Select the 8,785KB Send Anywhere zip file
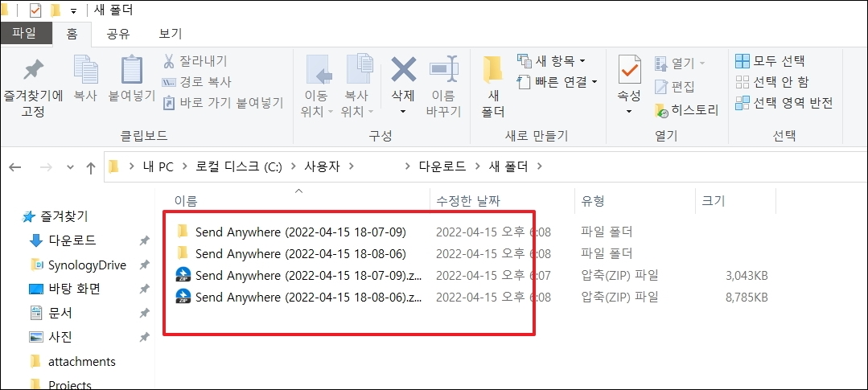Screen dimensions: 868x390 tap(308, 298)
